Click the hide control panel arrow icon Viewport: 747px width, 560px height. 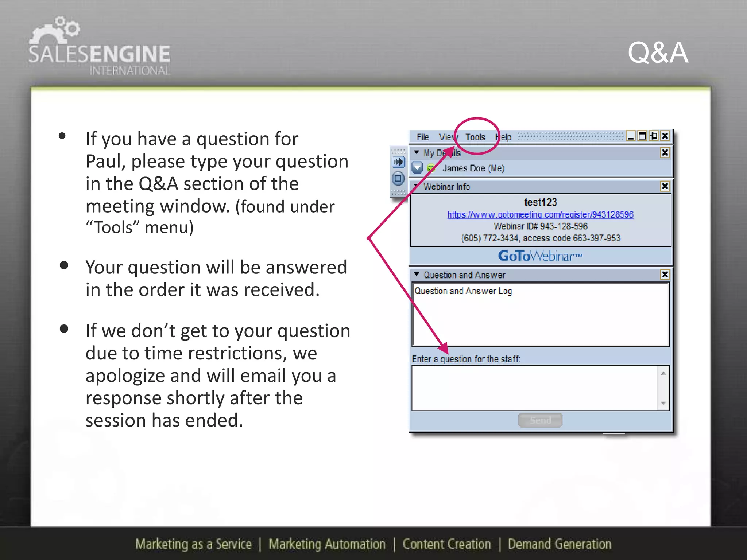click(x=398, y=162)
